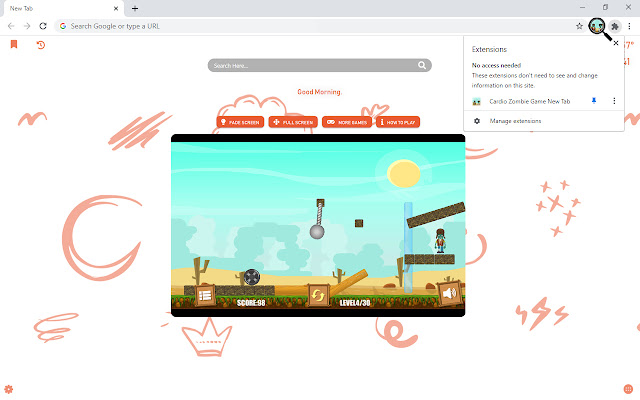Click the address bar to type a URL
640x400 pixels.
320,26
